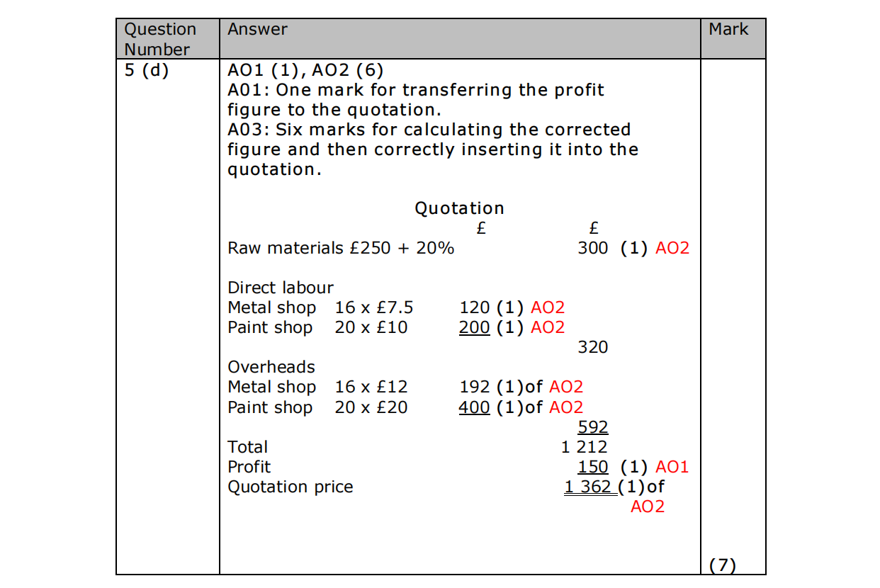Viewport: 880px width, 588px height.
Task: Select the "5 (d)" question number cell
Action: pos(147,71)
